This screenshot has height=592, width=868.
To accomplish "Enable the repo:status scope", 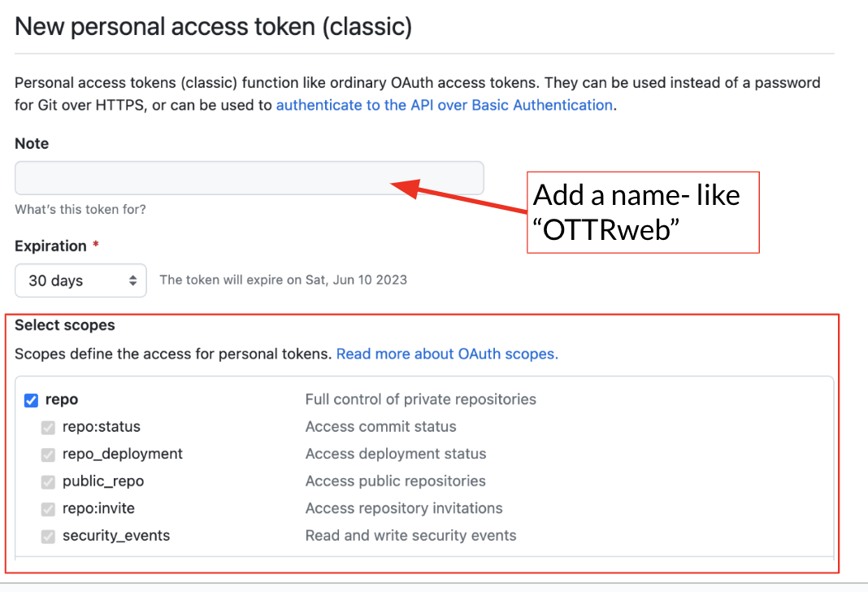I will point(48,427).
